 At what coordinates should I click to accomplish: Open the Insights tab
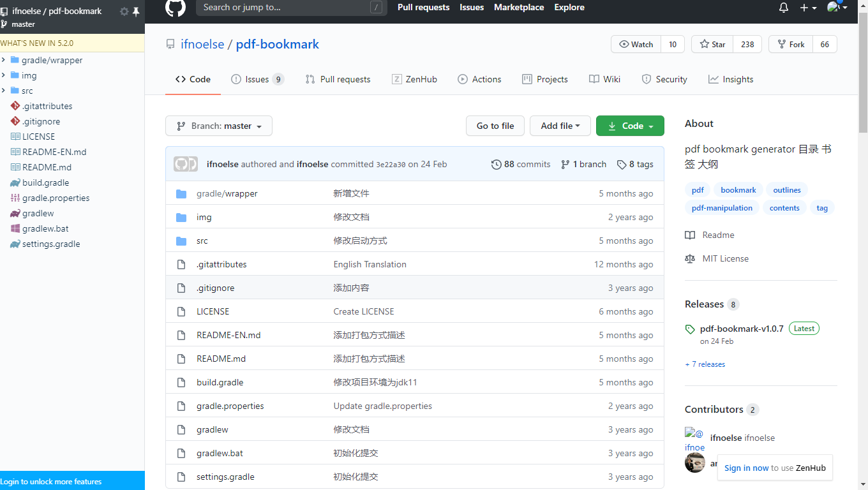coord(731,80)
